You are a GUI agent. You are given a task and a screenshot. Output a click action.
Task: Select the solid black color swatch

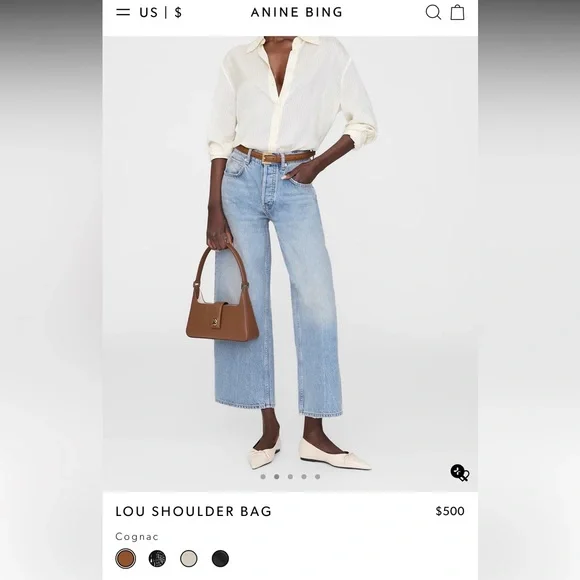(220, 559)
